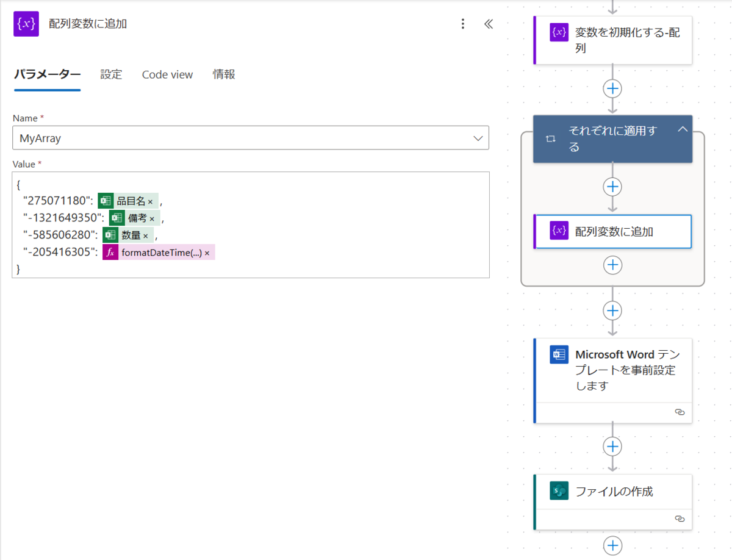Collapse the それぞれに適用する loop with its chevron
This screenshot has height=560, width=732.
pos(683,129)
